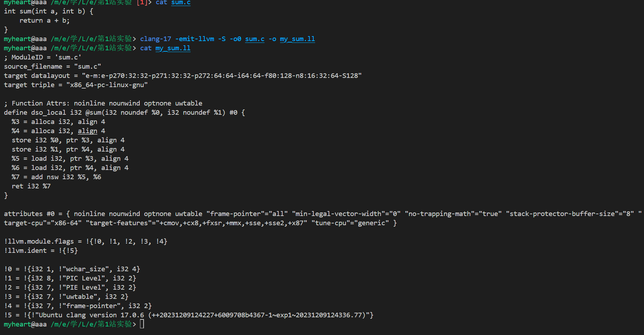Screen dimensions: 644x335
Task: Click the !llvm.module.flags line
Action: coord(86,242)
